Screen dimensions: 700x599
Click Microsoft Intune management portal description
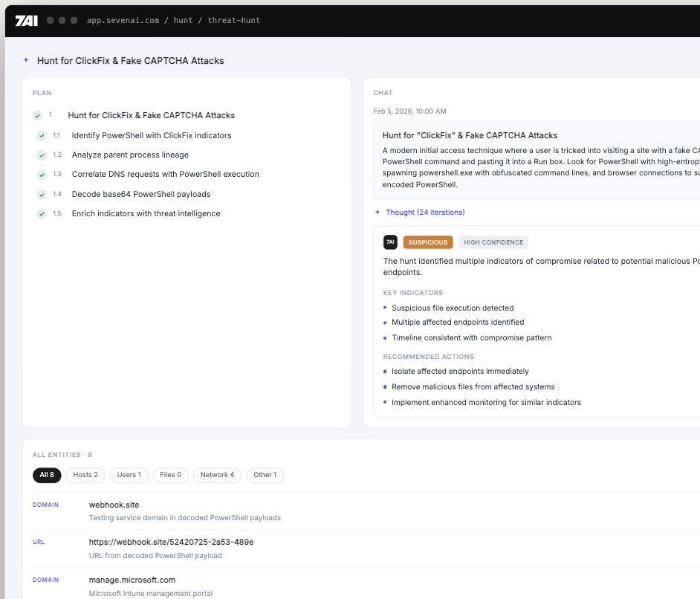click(x=150, y=593)
